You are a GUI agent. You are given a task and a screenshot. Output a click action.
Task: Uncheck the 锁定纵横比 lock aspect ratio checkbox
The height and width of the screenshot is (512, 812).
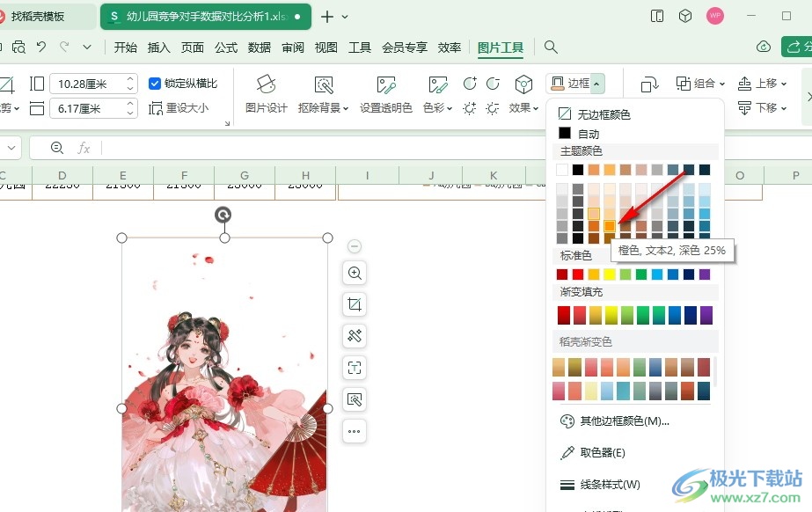coord(154,84)
